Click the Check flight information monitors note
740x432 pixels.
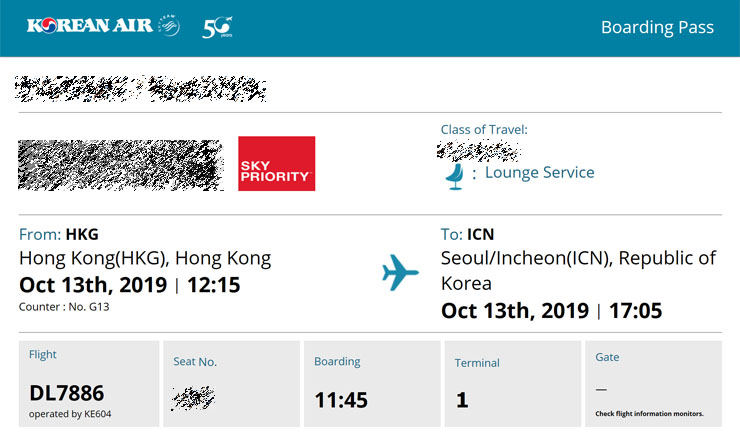pos(649,414)
